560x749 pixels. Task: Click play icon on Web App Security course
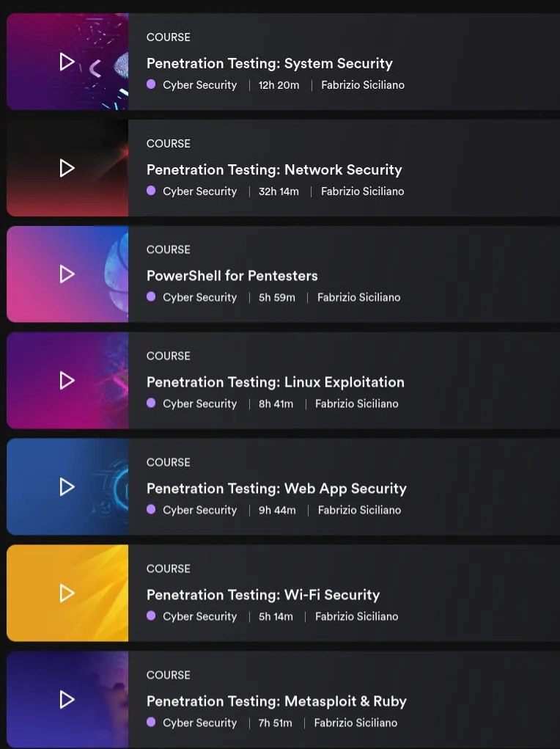point(67,487)
